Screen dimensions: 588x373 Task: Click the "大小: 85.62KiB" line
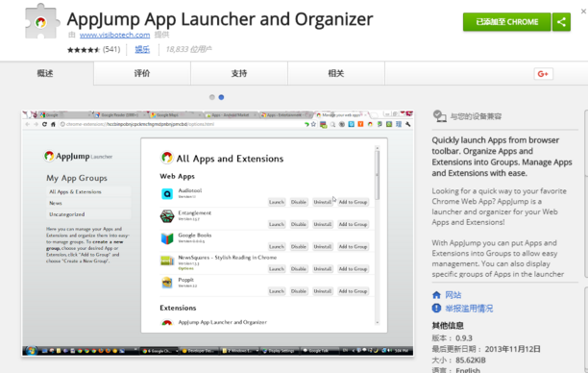click(458, 361)
